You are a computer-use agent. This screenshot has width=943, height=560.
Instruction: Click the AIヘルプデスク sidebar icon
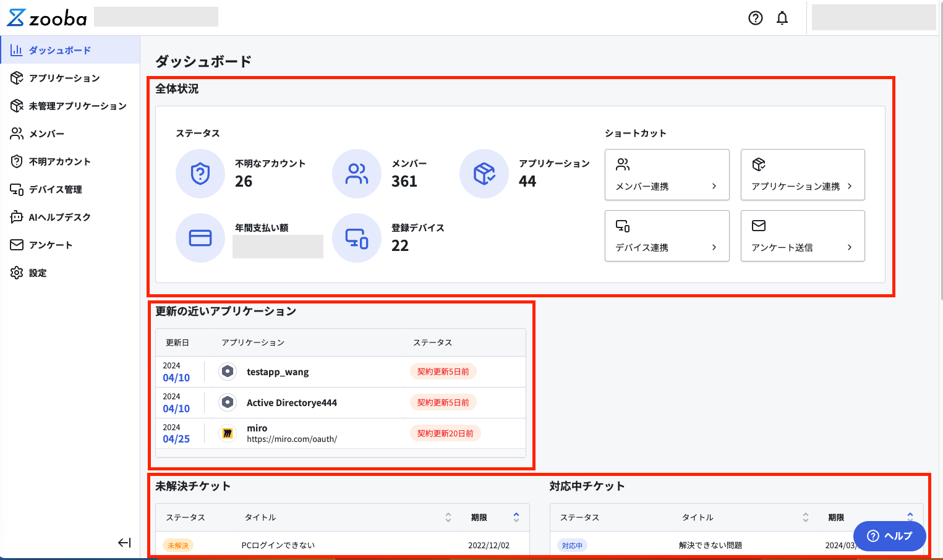coord(17,217)
